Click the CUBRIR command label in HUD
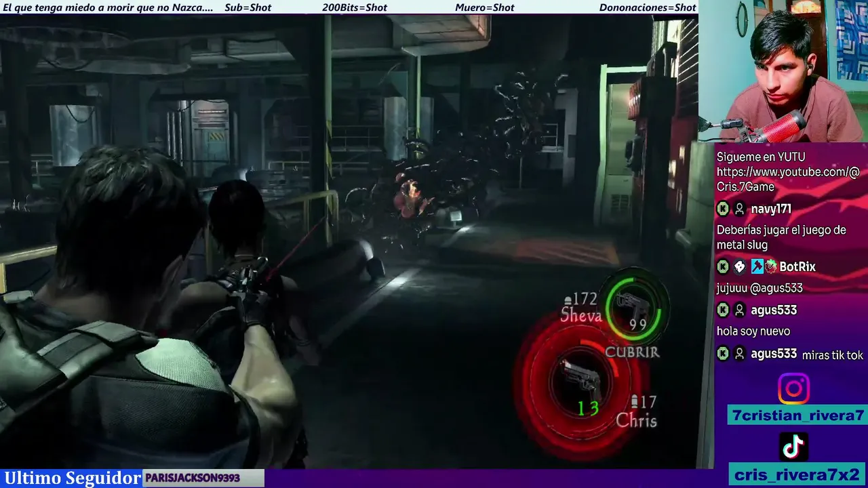 click(x=632, y=352)
